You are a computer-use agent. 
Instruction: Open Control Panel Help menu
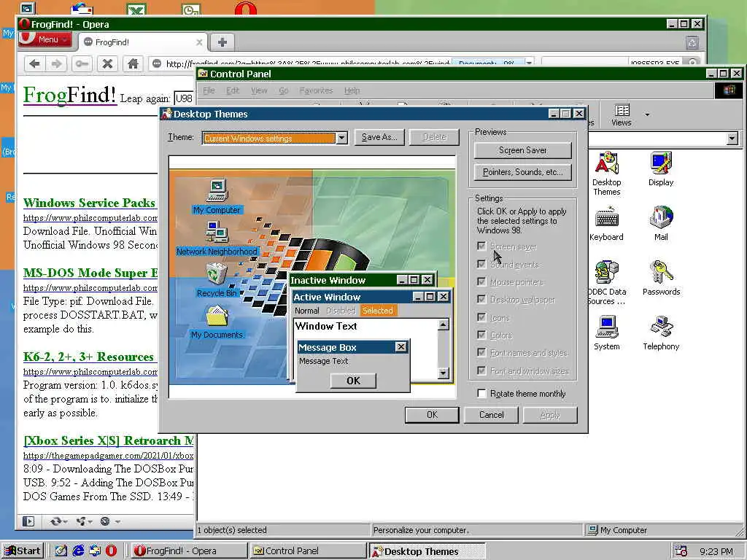[x=352, y=90]
